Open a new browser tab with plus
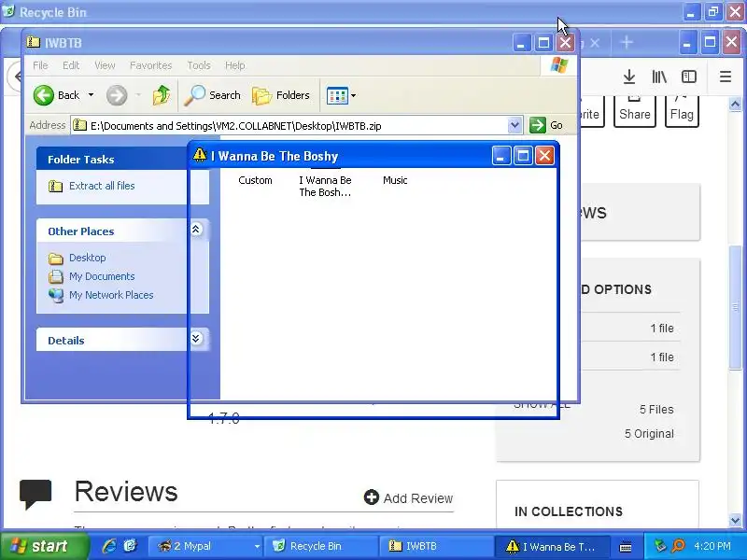 click(627, 42)
